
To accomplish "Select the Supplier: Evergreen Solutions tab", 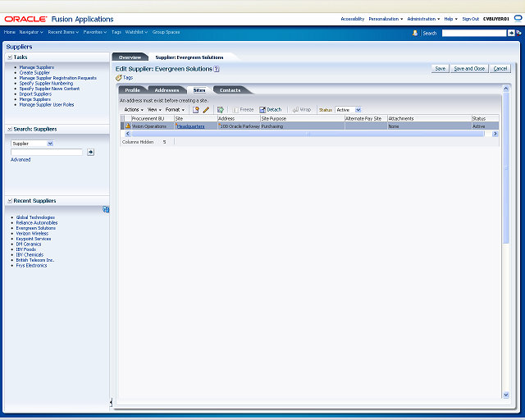I will coord(189,57).
